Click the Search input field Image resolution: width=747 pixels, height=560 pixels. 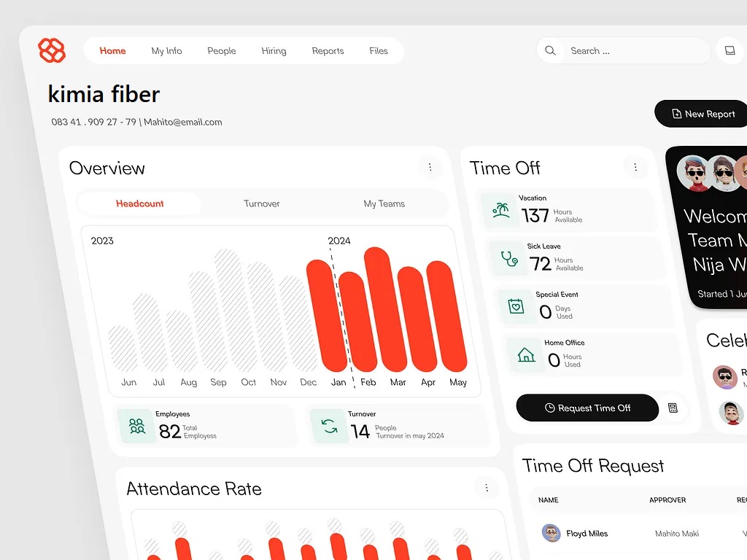coord(635,51)
